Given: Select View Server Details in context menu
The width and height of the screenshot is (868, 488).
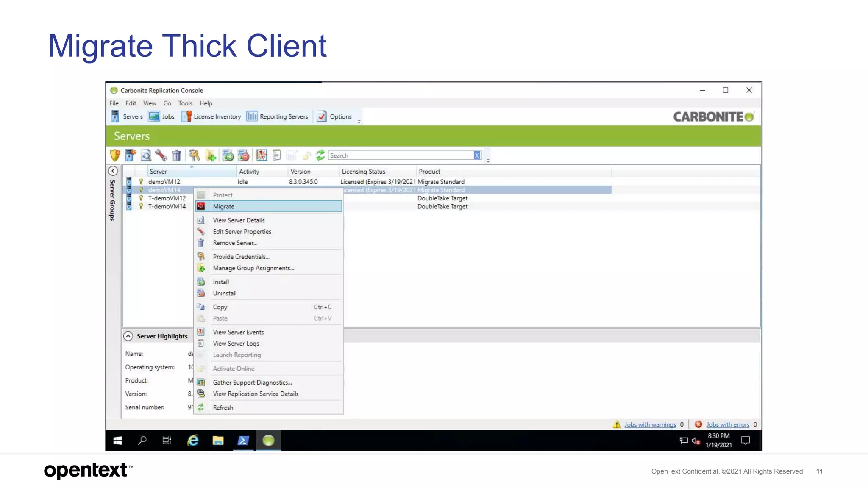Looking at the screenshot, I should [268, 220].
